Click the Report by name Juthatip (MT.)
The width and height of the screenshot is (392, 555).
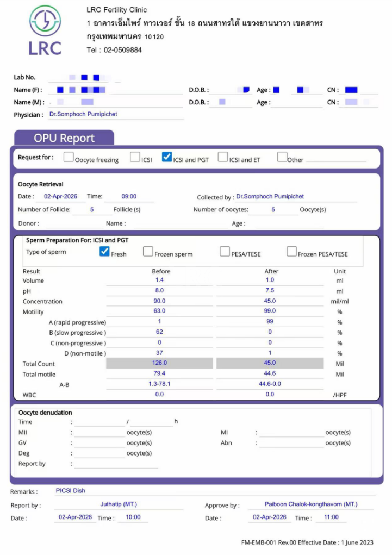pyautogui.click(x=119, y=504)
